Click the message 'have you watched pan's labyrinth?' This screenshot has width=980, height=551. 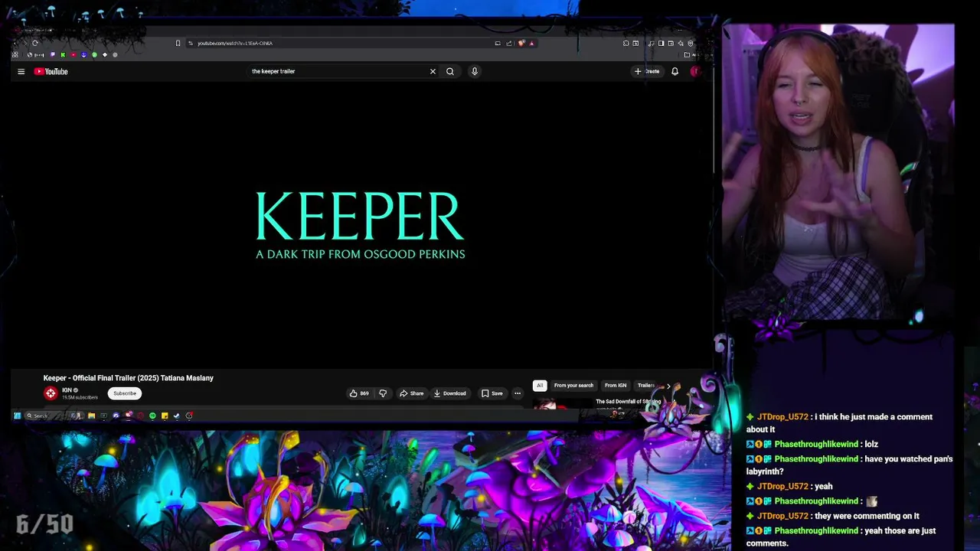click(850, 465)
